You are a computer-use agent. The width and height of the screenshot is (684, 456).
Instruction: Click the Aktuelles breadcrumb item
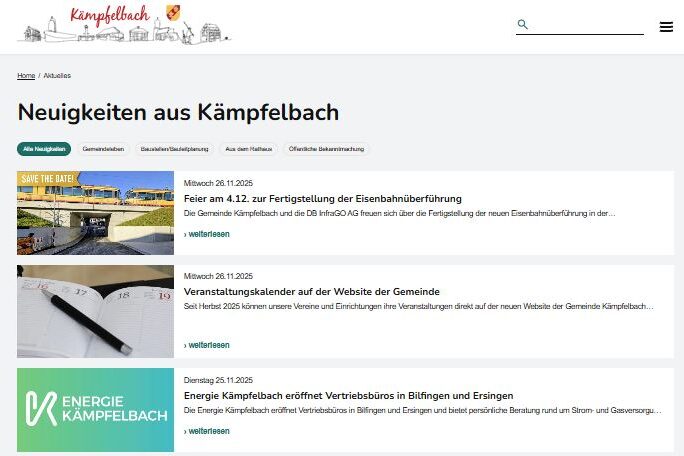[x=57, y=75]
